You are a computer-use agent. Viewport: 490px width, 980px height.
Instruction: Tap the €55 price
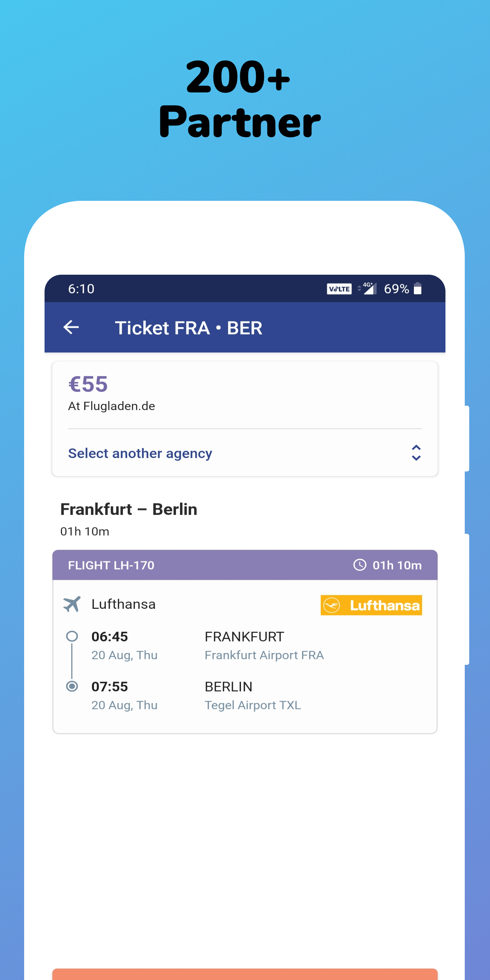click(88, 384)
